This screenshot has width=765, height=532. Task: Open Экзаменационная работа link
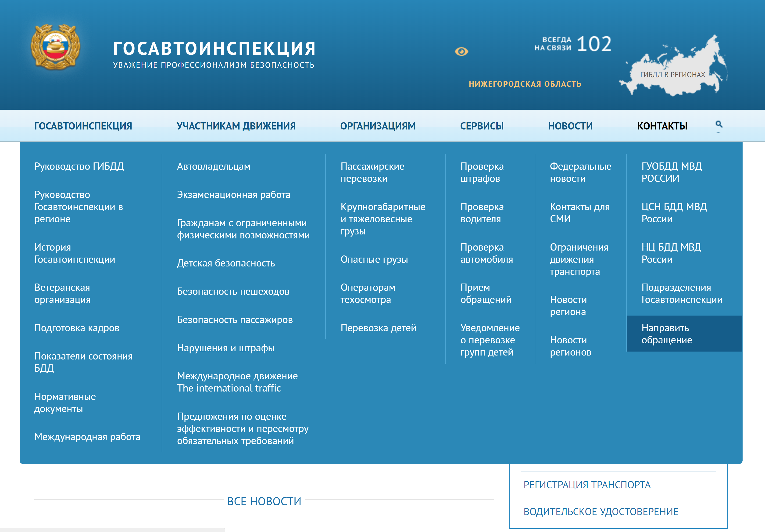click(x=234, y=195)
